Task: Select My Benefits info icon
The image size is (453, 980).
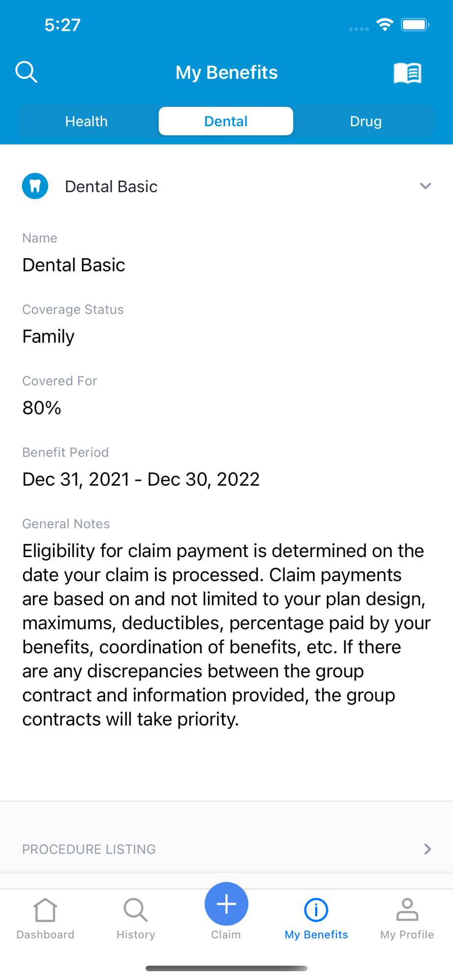Action: (316, 910)
